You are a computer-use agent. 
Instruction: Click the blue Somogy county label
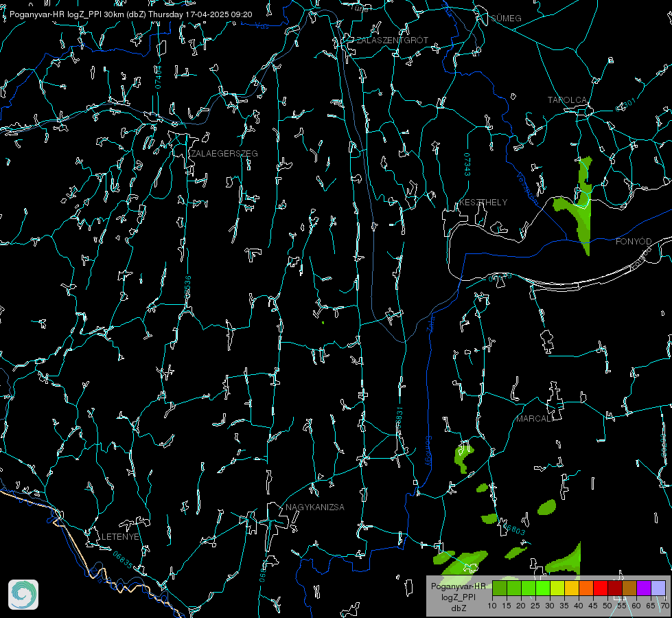click(428, 451)
